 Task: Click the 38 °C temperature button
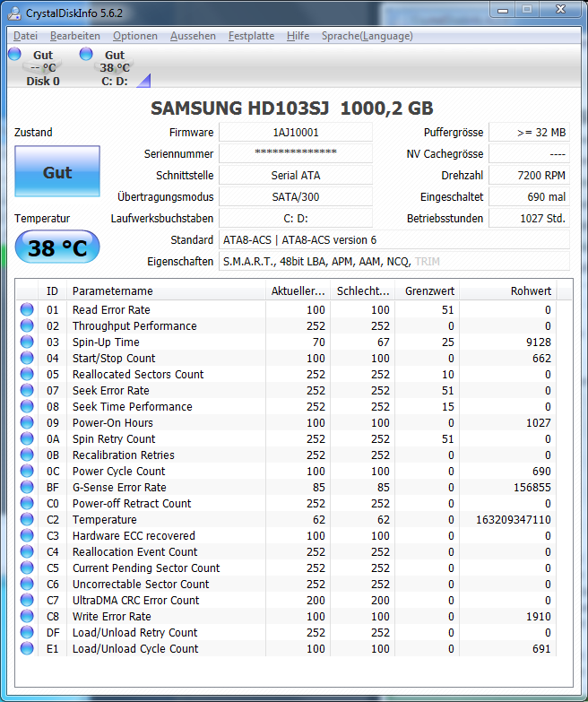click(x=57, y=247)
